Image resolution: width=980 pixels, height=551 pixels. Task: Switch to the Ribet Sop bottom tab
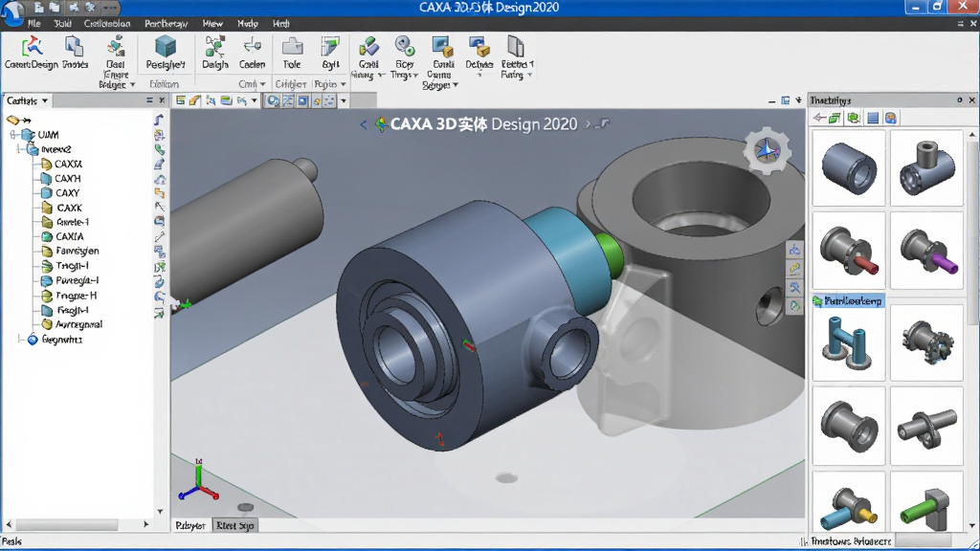(235, 525)
